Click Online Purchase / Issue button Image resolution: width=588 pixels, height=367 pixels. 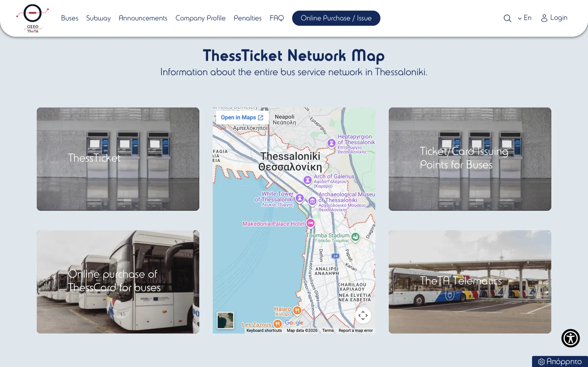[336, 18]
